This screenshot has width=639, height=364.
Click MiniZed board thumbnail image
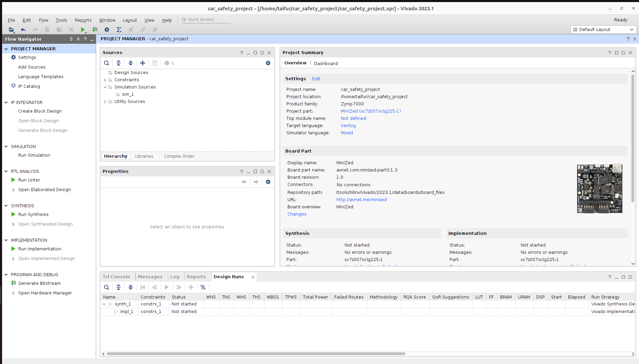tap(600, 188)
